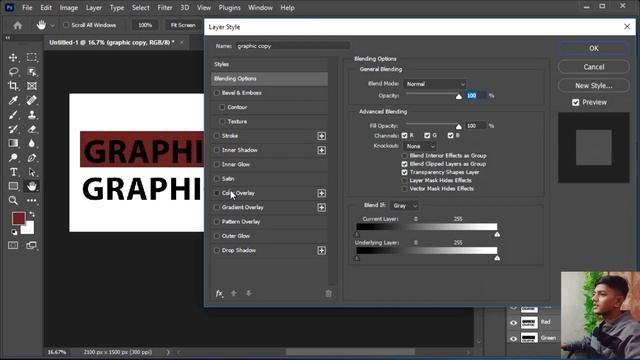Select the Clone Stamp tool
Screen dimensions: 640x360
pyautogui.click(x=31, y=115)
